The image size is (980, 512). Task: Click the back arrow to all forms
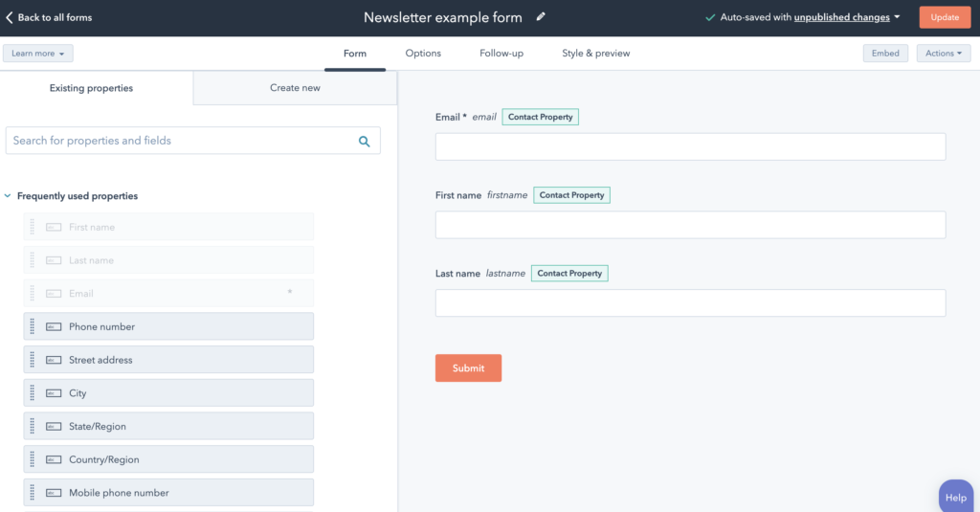point(9,17)
